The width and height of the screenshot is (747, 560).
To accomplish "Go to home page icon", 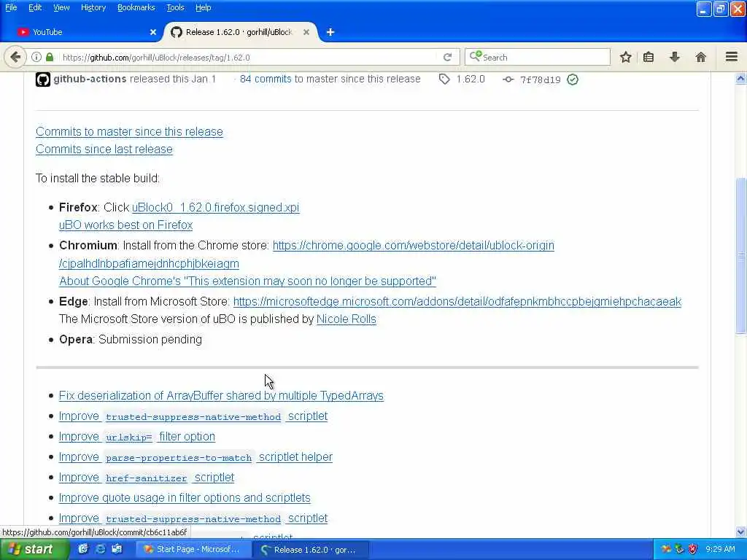I will 700,57.
